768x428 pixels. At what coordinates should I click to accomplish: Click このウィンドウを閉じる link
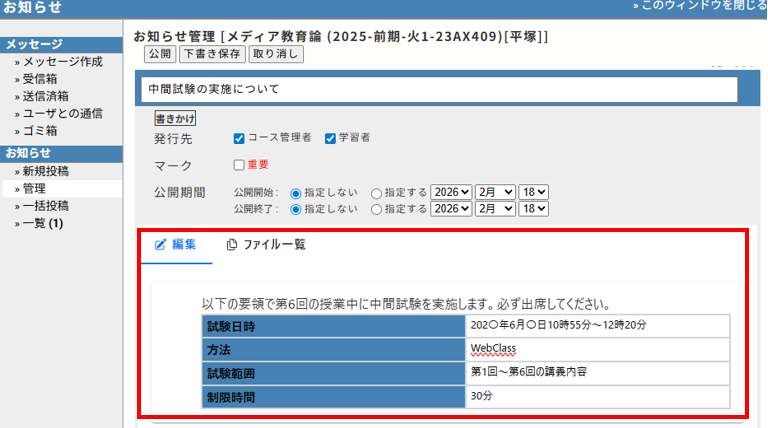click(x=700, y=7)
